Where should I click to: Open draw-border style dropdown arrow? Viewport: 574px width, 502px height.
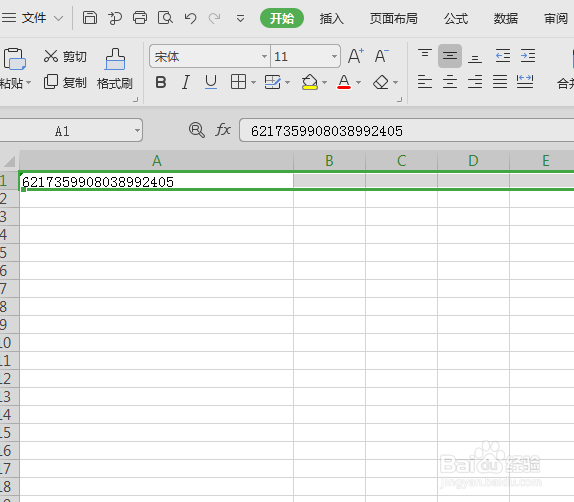click(x=287, y=83)
